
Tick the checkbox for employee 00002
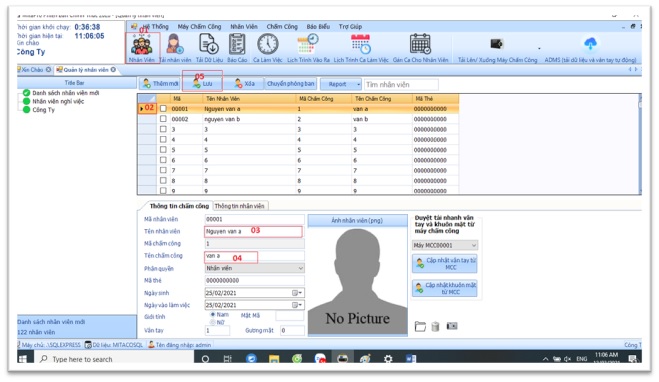point(163,119)
